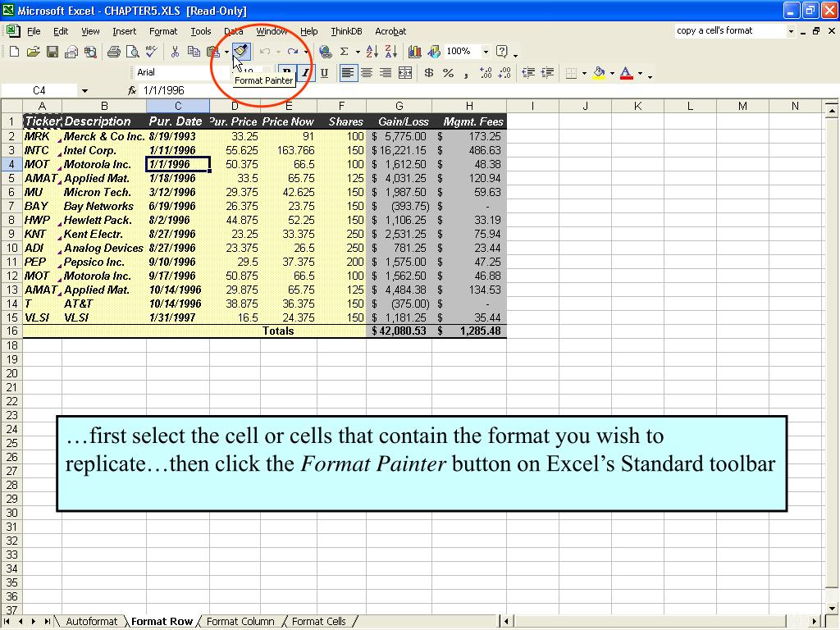Select the row 16 header

[x=11, y=331]
